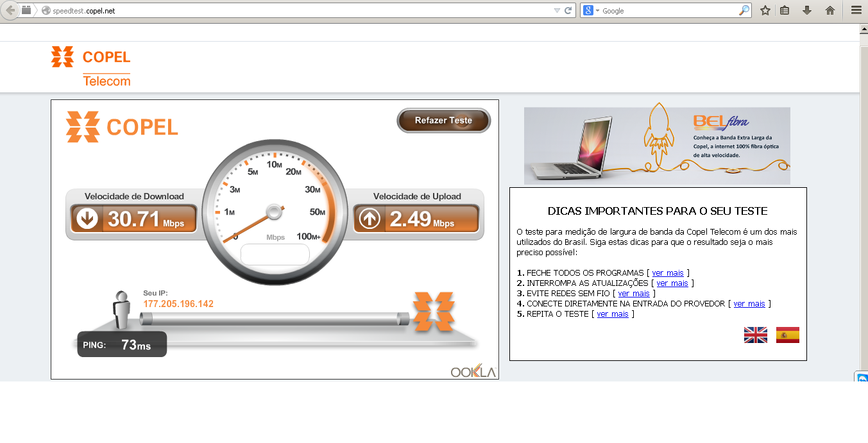Click the tab groups icon beside the back button

tap(26, 10)
